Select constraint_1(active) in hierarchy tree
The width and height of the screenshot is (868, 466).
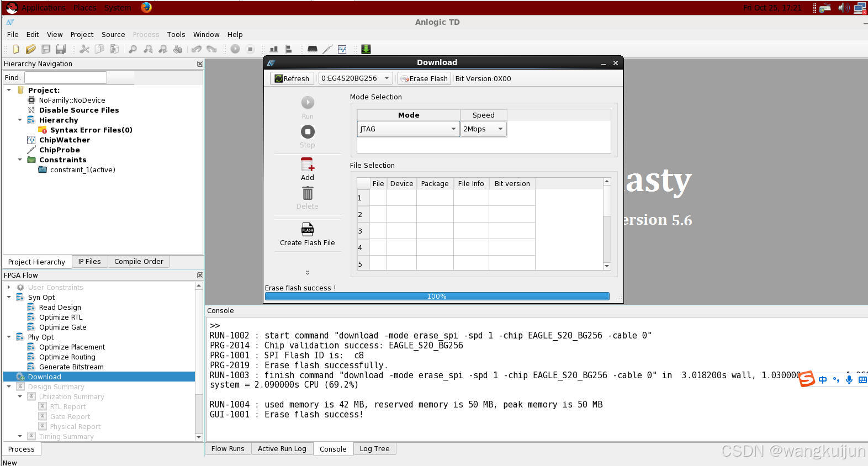click(83, 170)
